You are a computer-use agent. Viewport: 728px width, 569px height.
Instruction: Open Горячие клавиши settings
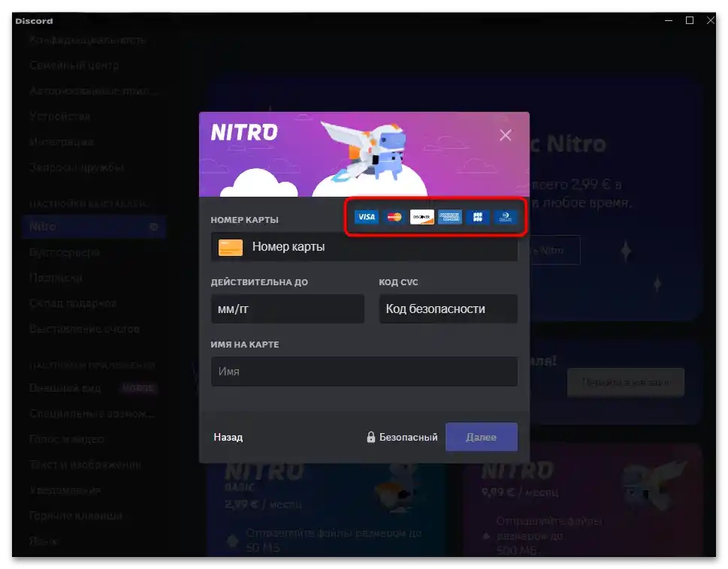tap(76, 516)
